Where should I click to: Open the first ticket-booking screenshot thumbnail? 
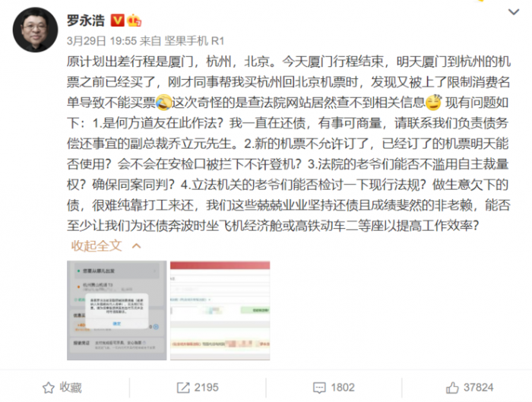(117, 310)
